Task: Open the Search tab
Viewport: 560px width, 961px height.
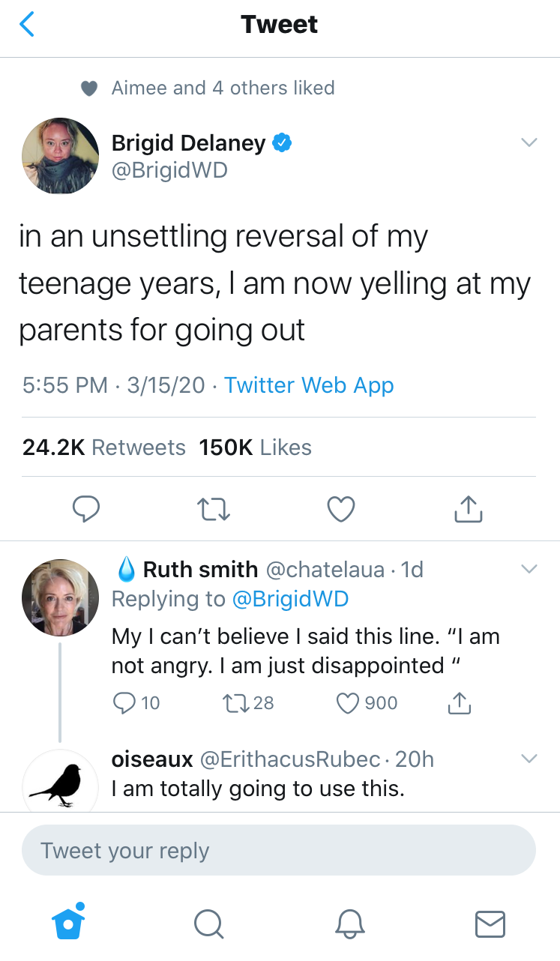Action: [x=208, y=923]
